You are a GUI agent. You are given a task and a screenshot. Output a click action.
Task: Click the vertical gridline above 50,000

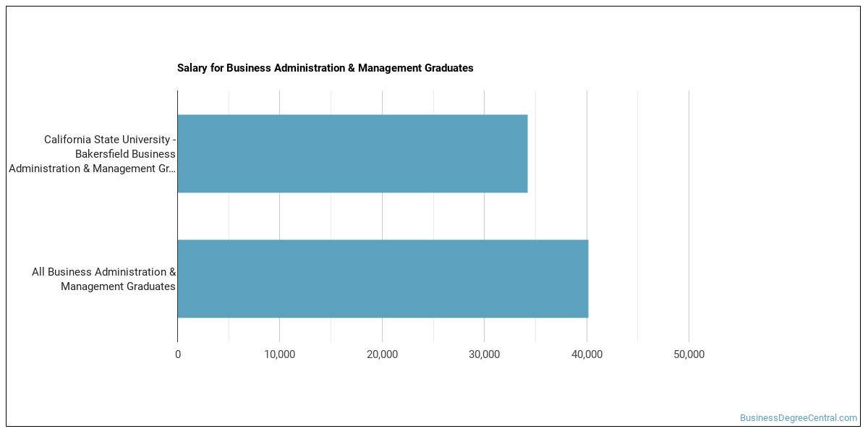[x=689, y=216]
